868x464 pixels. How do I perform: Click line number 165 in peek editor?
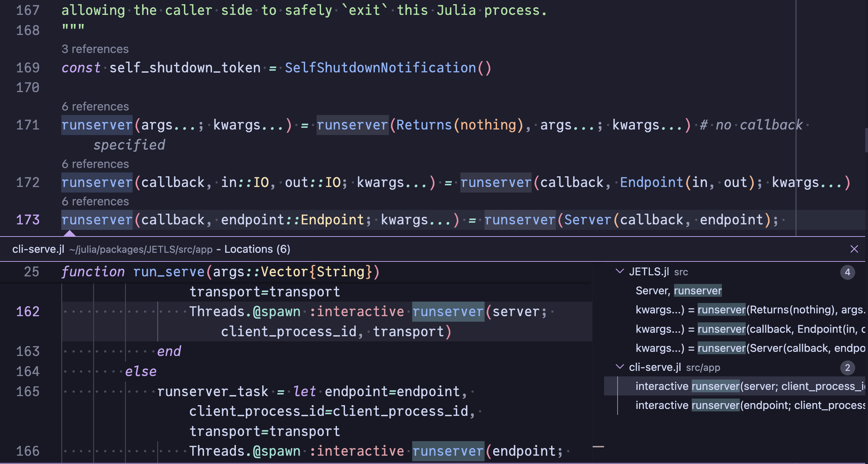28,392
